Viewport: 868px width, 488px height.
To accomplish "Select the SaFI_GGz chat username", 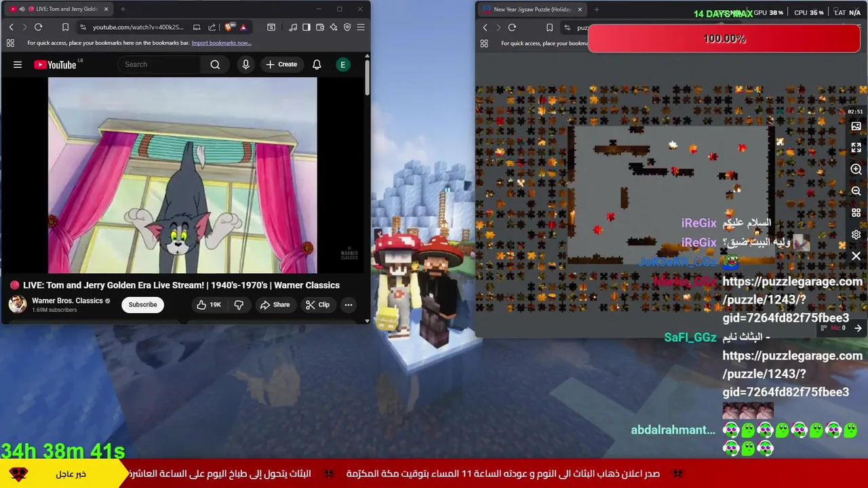I will [x=690, y=338].
